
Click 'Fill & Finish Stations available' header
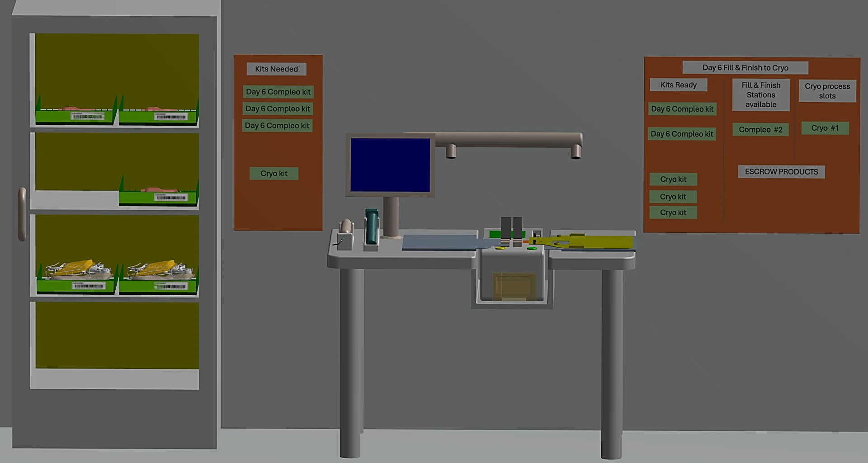[761, 95]
